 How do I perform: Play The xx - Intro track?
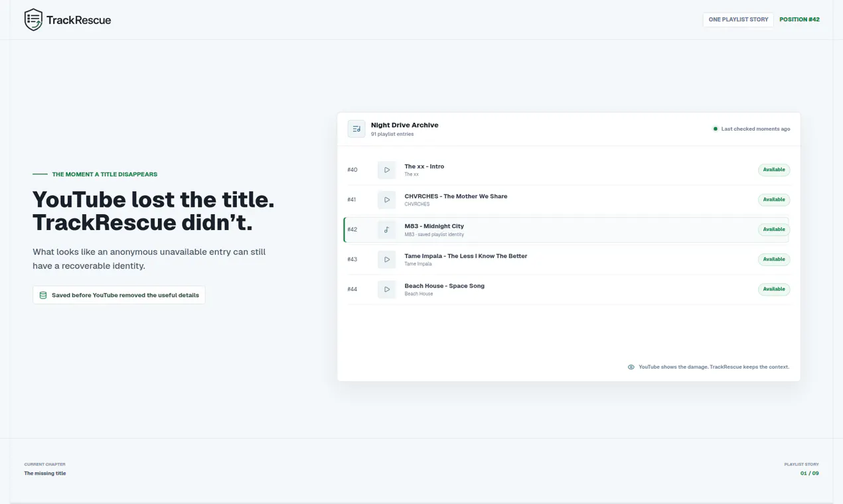tap(386, 170)
